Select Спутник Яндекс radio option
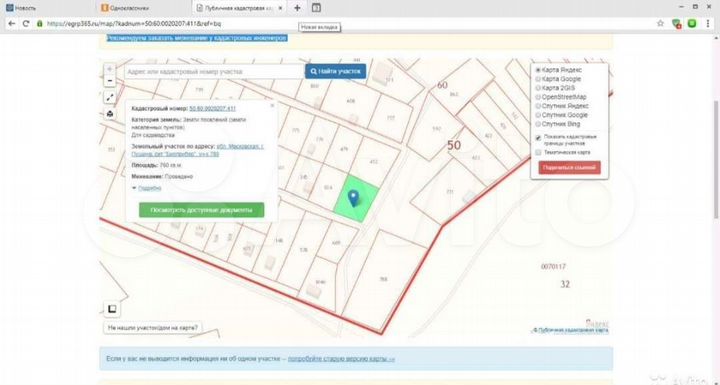The height and width of the screenshot is (385, 720). (538, 106)
